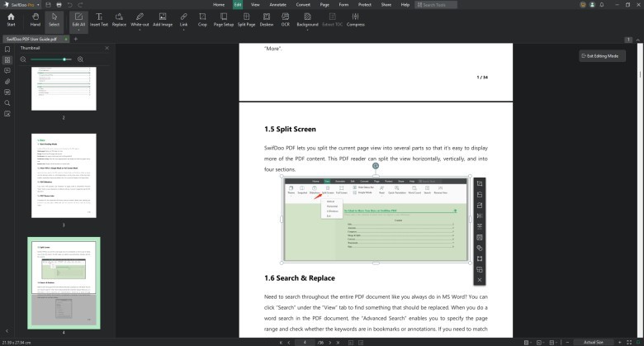This screenshot has height=346, width=644.
Task: Click the Compress tool
Action: [x=356, y=19]
